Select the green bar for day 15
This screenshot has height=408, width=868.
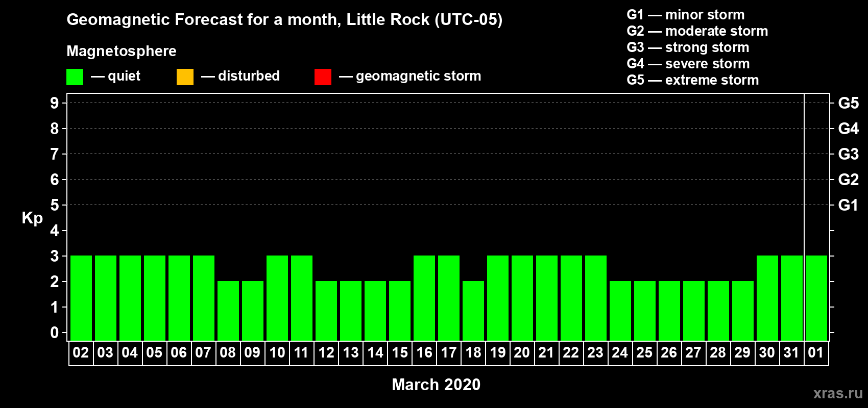tap(400, 311)
